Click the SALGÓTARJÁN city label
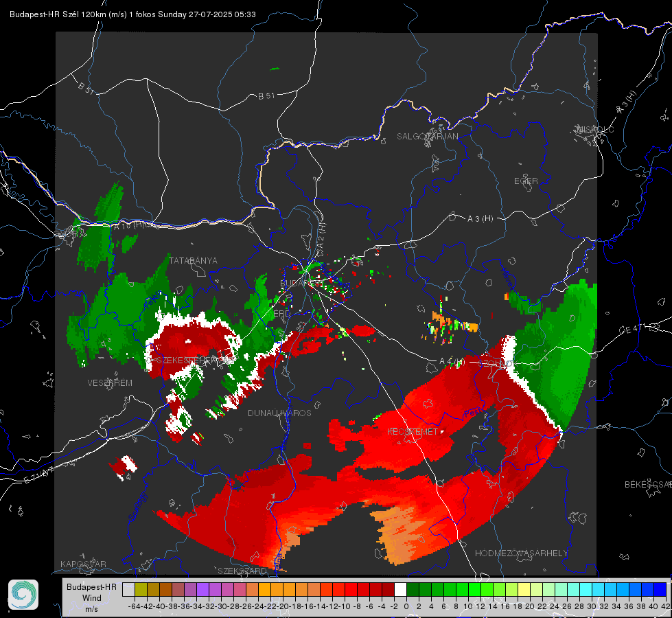This screenshot has width=672, height=618. [427, 137]
